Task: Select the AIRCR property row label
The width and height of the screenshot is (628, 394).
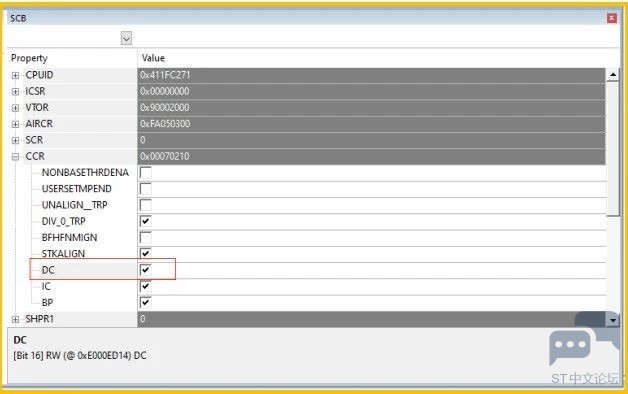Action: click(x=39, y=124)
